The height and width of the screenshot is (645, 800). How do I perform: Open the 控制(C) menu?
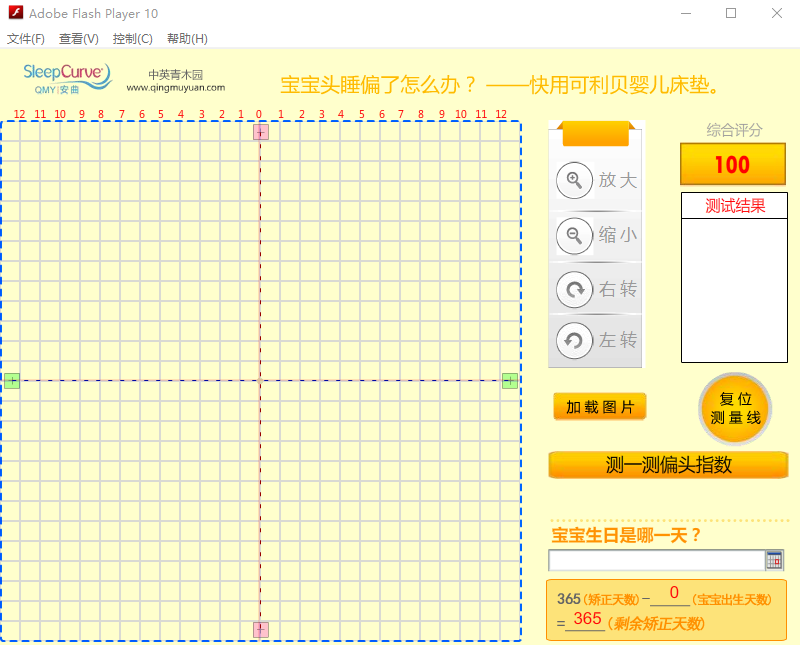pos(133,39)
